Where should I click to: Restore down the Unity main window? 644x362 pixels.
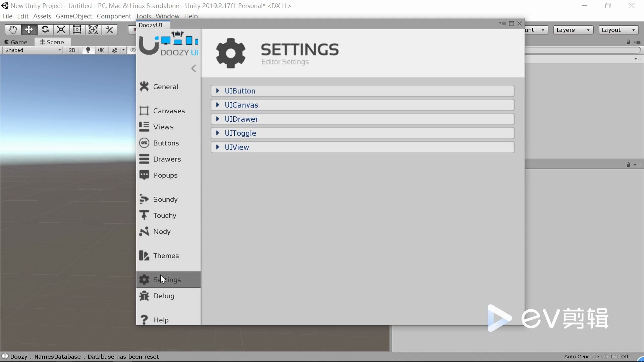[608, 6]
